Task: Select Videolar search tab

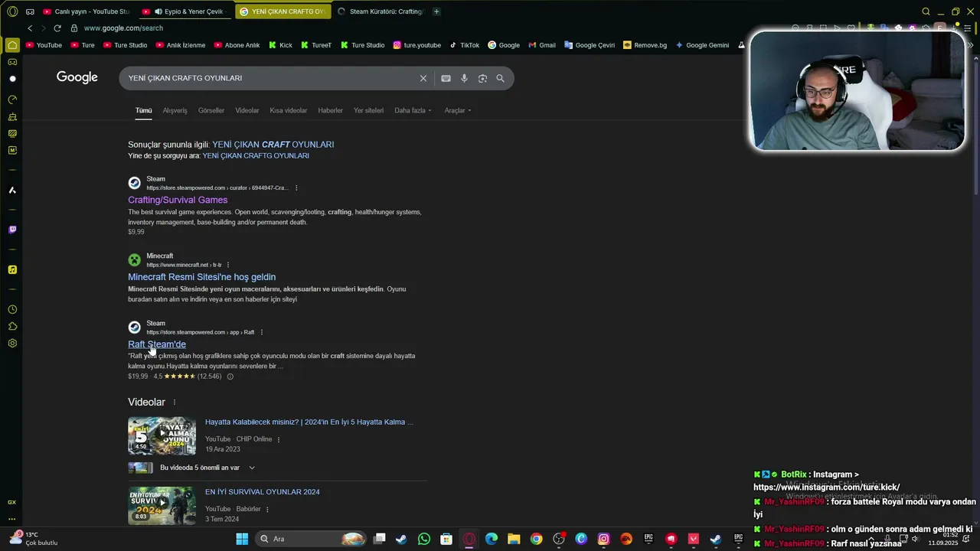Action: click(247, 110)
